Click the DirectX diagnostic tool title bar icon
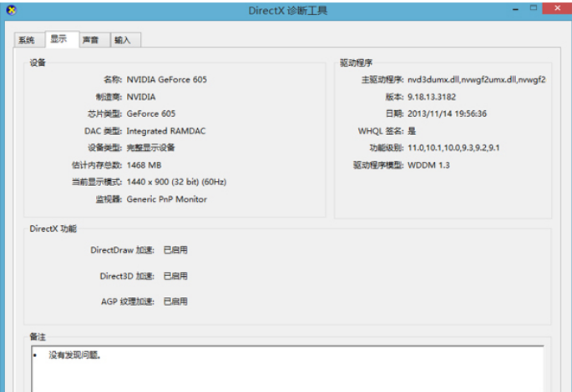 [12, 10]
